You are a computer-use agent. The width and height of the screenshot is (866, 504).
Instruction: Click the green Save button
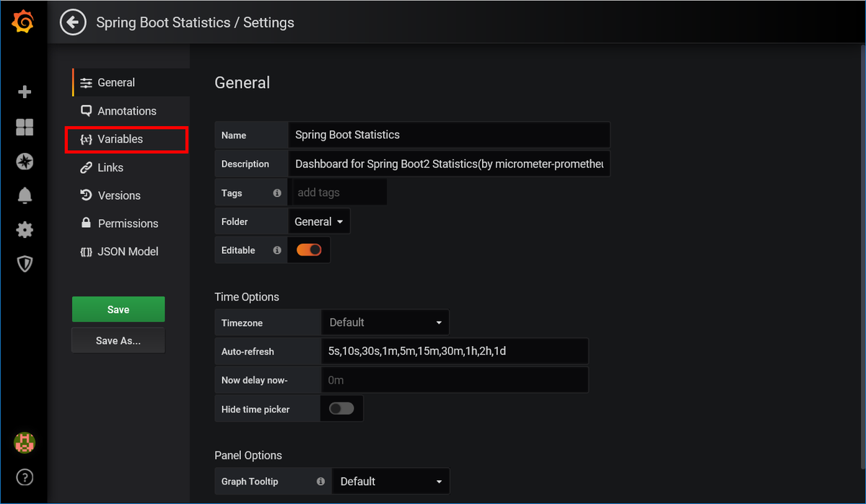(x=118, y=309)
